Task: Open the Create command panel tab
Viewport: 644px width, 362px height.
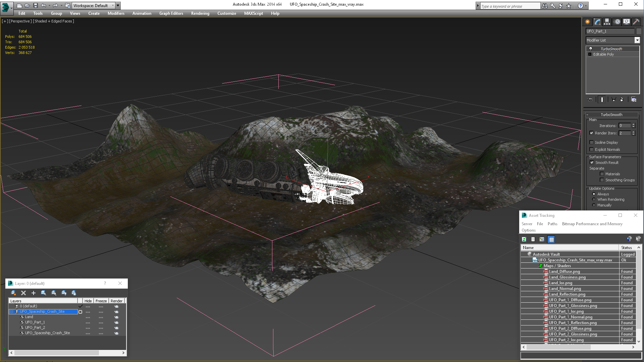Action: (588, 22)
